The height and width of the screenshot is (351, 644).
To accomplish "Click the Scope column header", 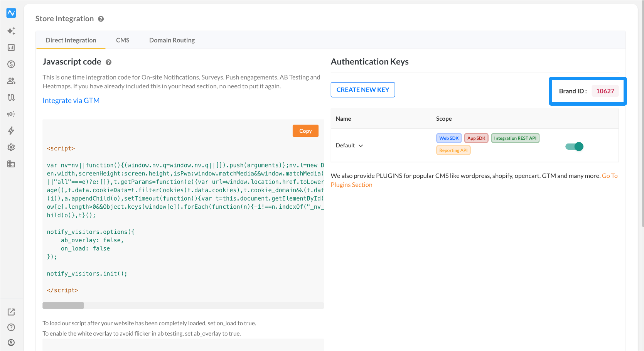I will (444, 119).
